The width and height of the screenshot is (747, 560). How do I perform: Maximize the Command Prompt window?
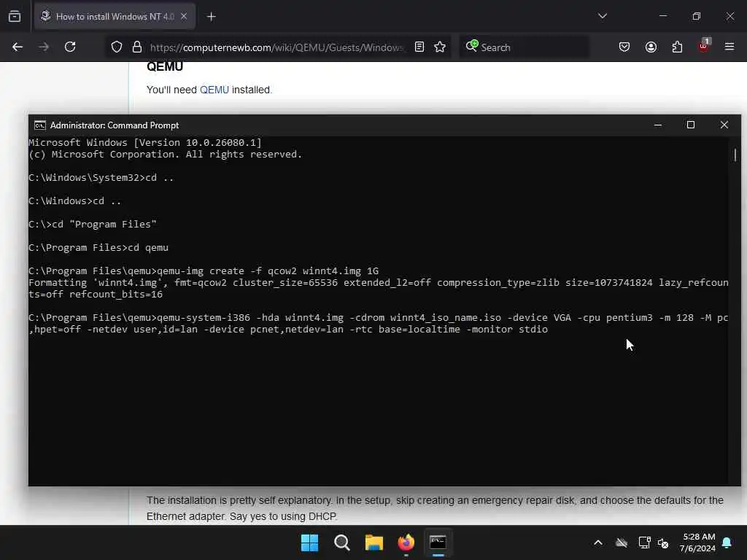pos(690,125)
